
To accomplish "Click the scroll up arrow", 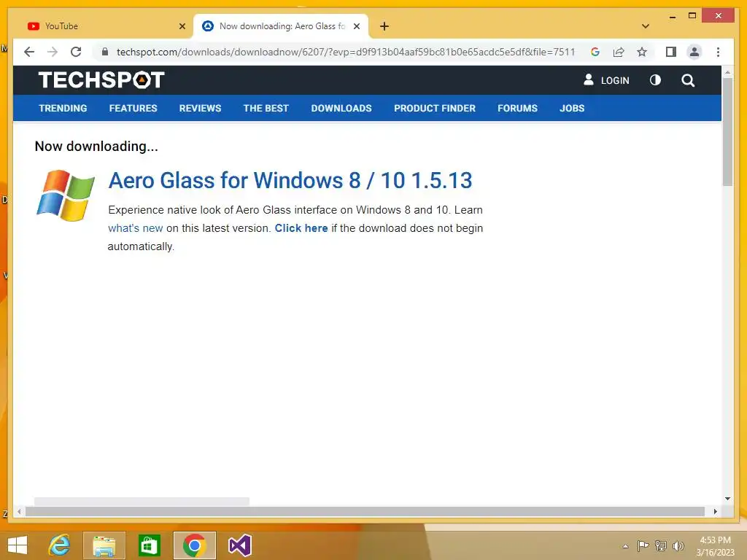I will click(727, 72).
